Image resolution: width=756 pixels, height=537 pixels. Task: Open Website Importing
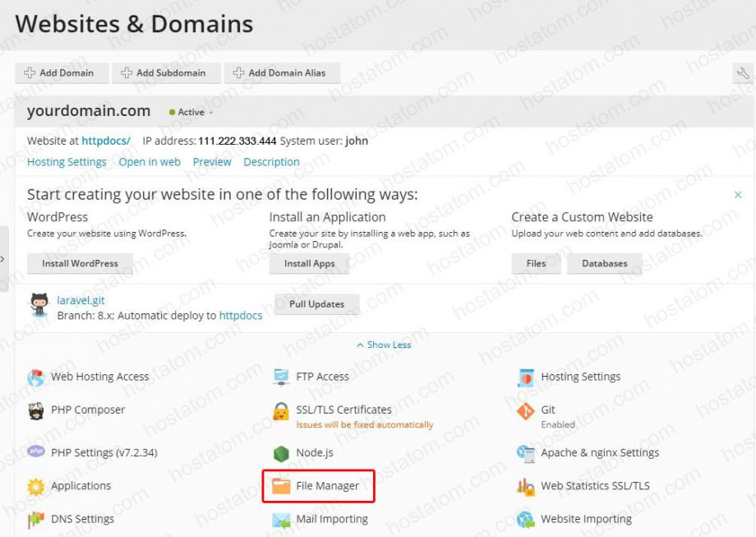[x=588, y=519]
